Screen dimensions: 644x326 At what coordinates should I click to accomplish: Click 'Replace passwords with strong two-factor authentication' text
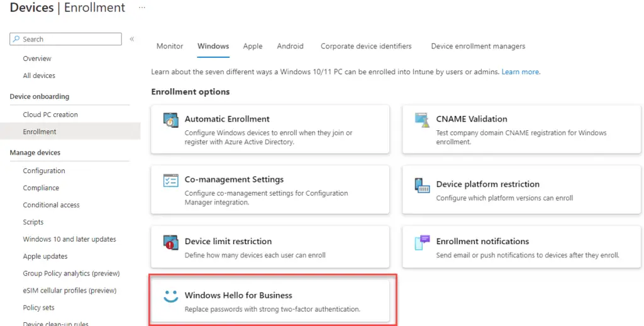272,309
